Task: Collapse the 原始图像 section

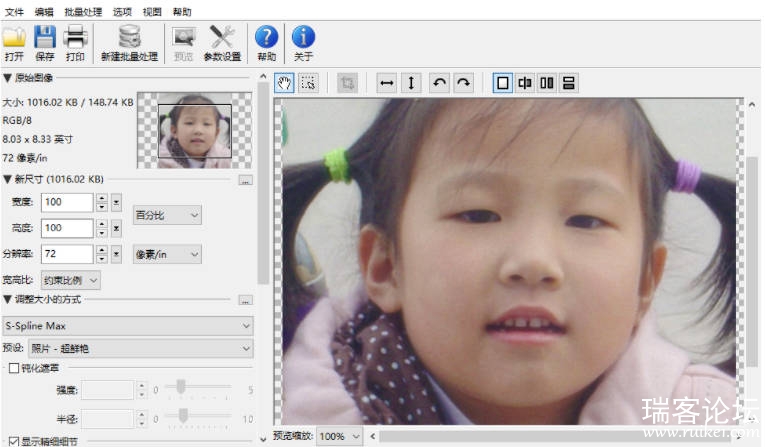Action: [x=7, y=78]
